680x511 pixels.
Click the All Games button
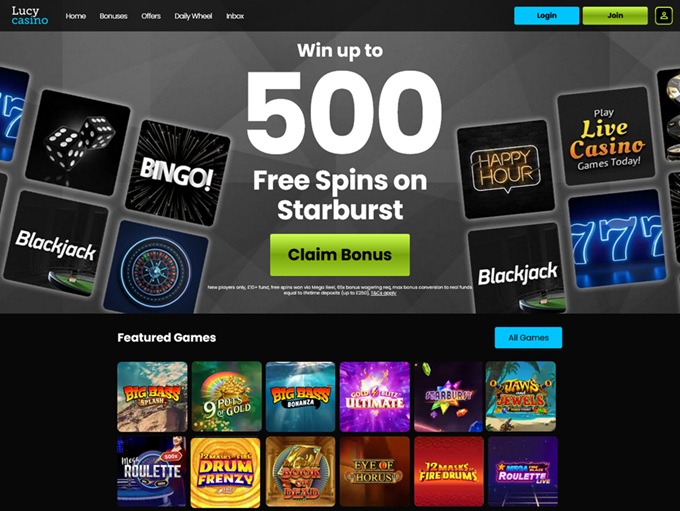point(528,337)
